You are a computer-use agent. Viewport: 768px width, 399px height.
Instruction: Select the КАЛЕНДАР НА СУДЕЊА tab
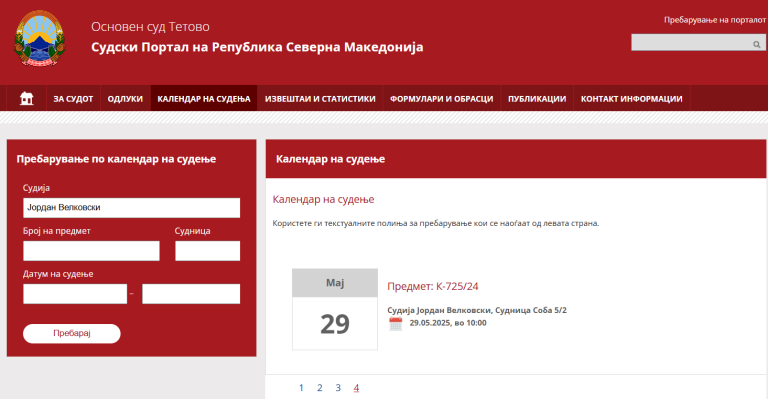coord(204,98)
